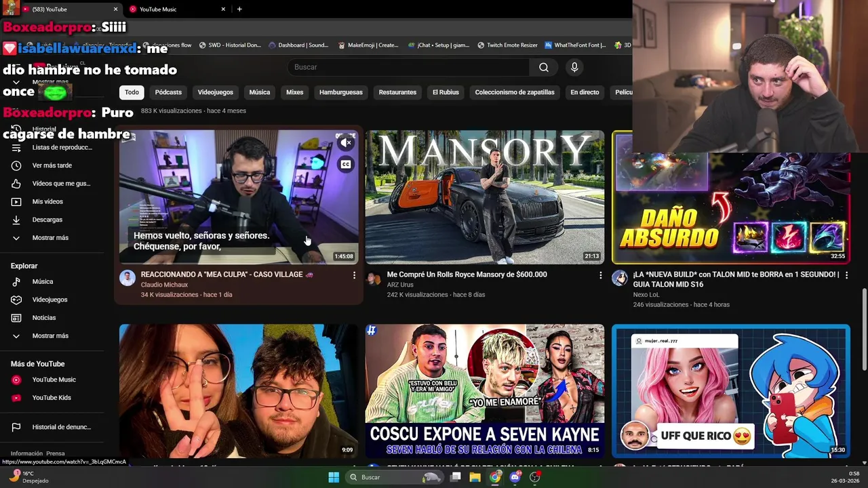The image size is (868, 488).
Task: Open the Claudio Michaux channel name
Action: (164, 285)
